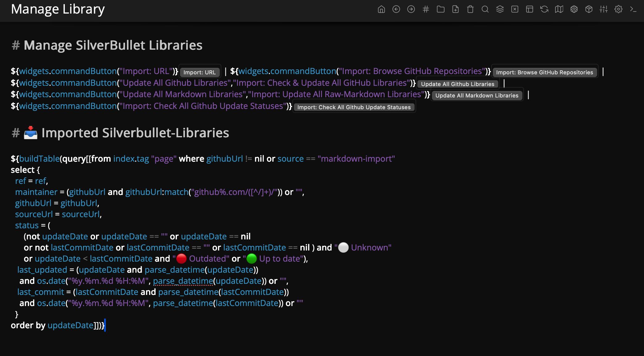This screenshot has height=356, width=644.
Task: Navigate forward with right arrow icon
Action: click(411, 9)
